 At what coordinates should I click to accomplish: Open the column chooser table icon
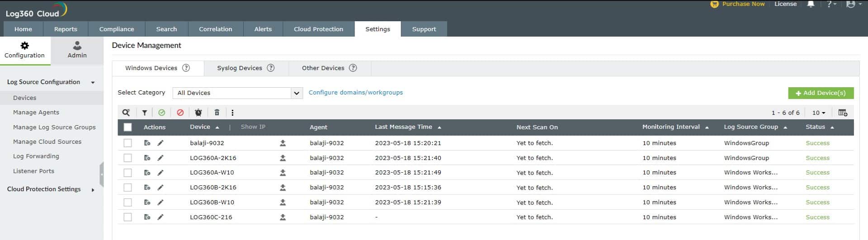click(x=843, y=113)
